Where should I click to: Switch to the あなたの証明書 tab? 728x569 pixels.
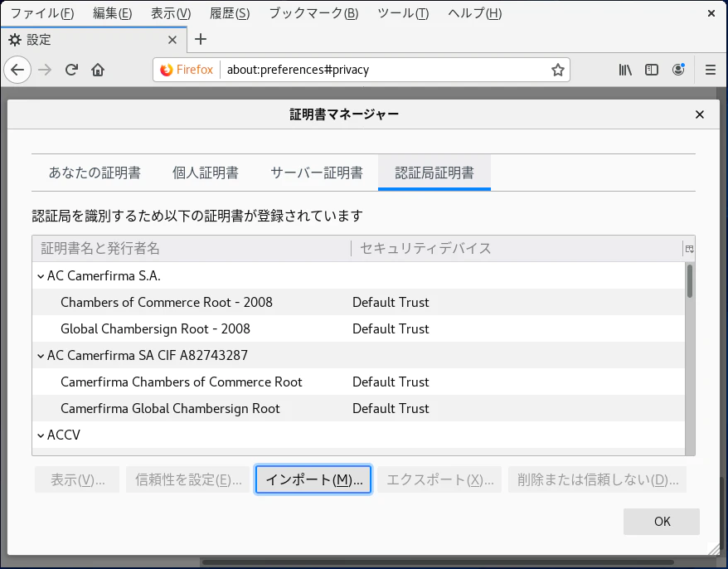[95, 173]
